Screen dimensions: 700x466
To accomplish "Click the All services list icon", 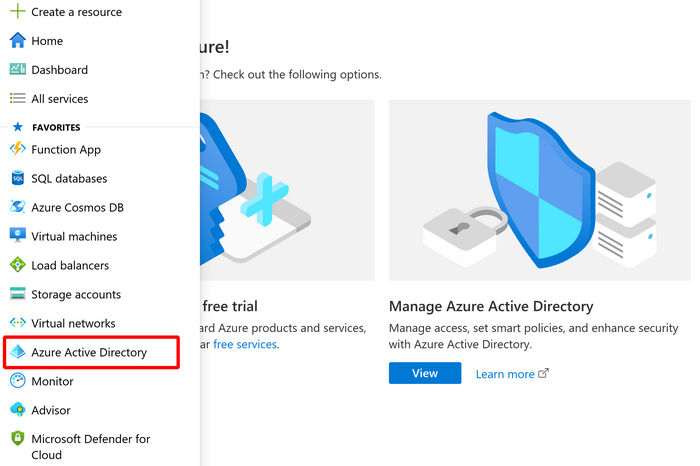I will pos(17,99).
